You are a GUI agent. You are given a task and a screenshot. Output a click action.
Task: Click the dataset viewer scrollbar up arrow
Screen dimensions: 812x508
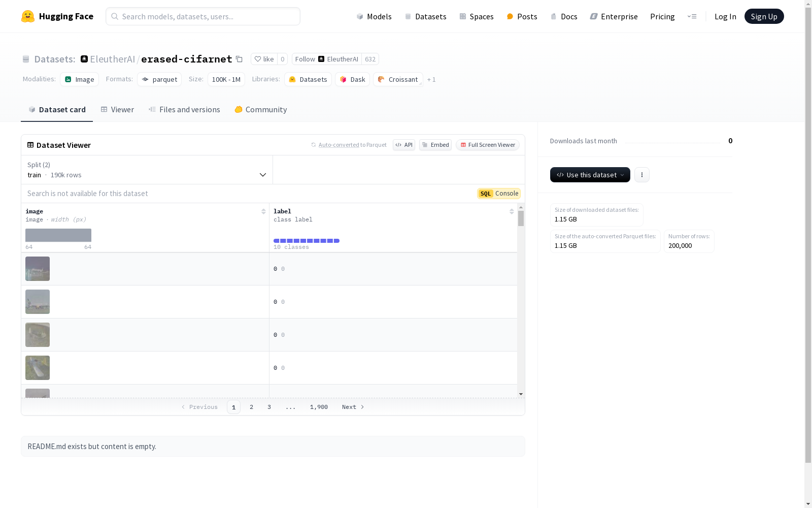[521, 207]
